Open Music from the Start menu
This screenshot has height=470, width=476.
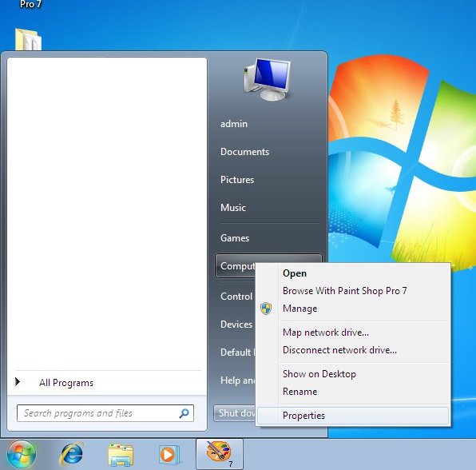coord(233,208)
